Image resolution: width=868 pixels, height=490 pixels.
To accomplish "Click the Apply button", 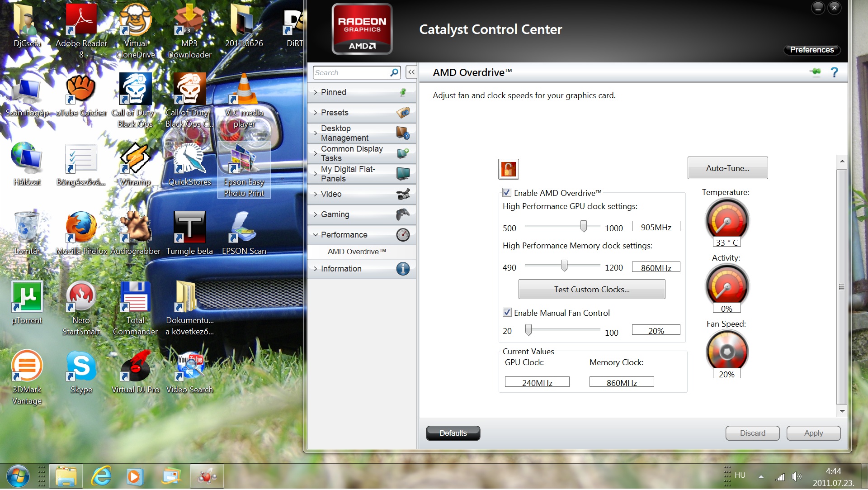I will point(813,433).
